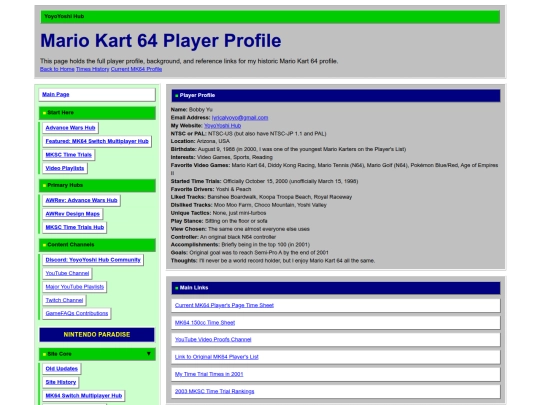Select the Interests: Video Games, Sports, Reading line
The height and width of the screenshot is (405, 540).
pos(221,157)
